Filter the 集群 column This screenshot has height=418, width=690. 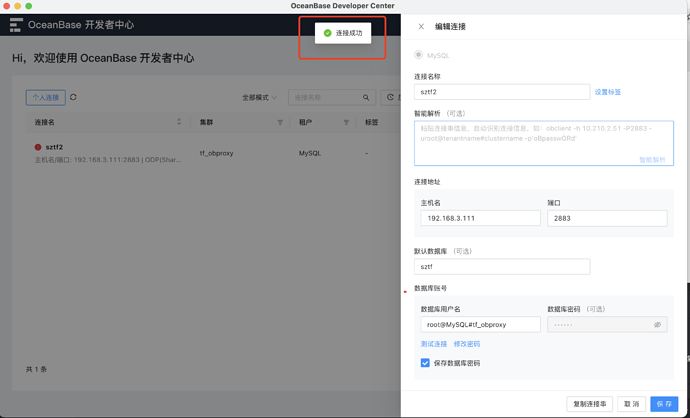pyautogui.click(x=280, y=122)
